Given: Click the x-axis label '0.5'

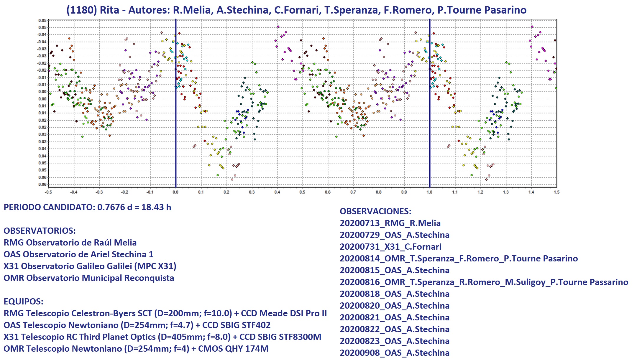Looking at the screenshot, I should coord(302,192).
